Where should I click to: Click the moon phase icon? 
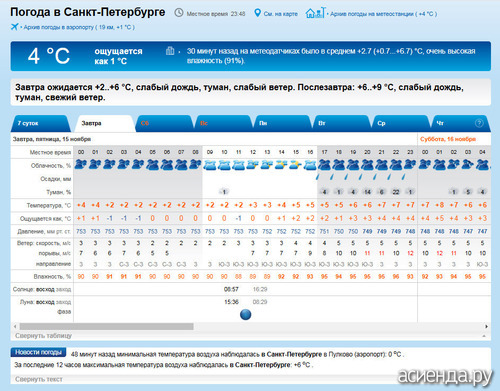(x=246, y=314)
